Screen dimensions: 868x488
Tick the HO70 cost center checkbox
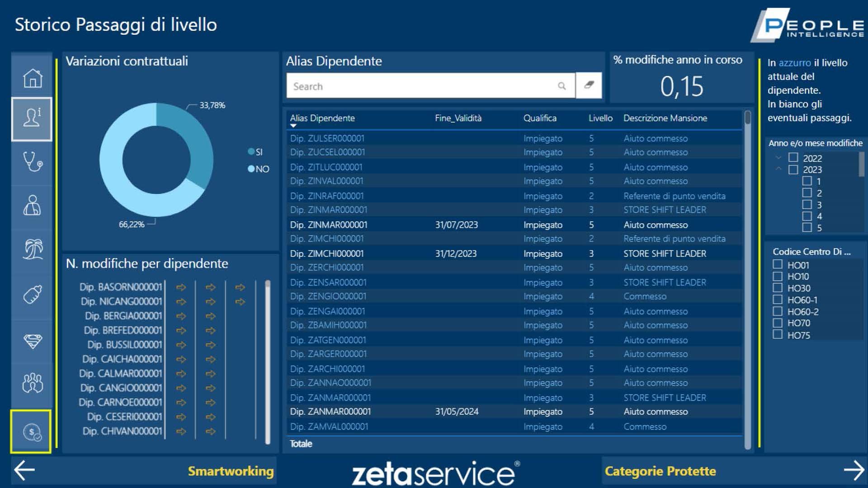(x=778, y=323)
